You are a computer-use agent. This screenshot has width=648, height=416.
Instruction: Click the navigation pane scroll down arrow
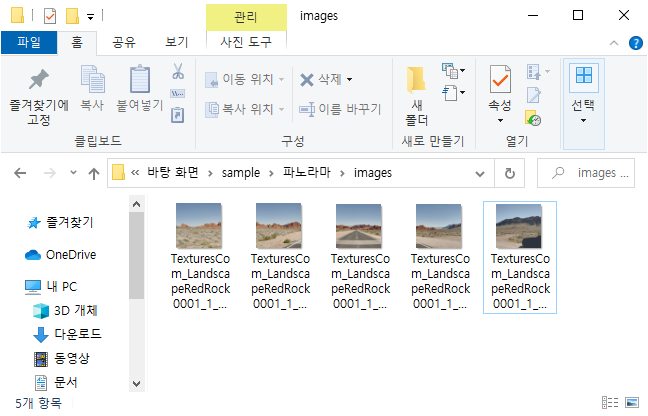137,383
